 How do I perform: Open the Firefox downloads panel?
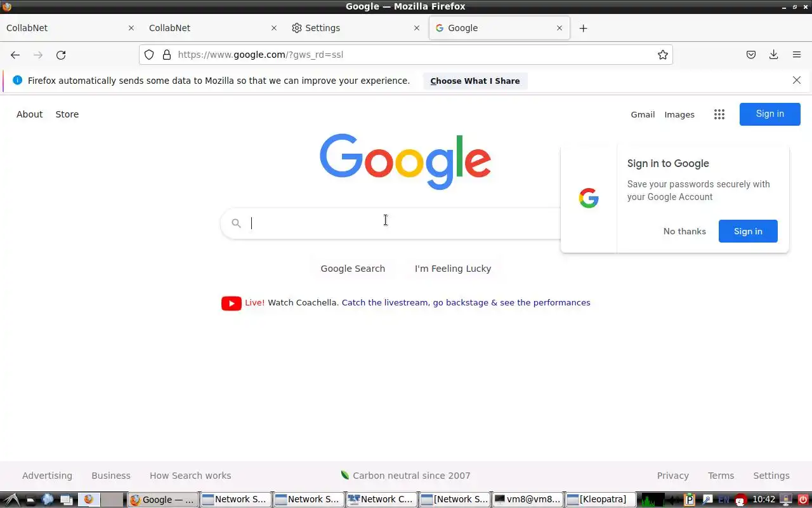pos(773,55)
